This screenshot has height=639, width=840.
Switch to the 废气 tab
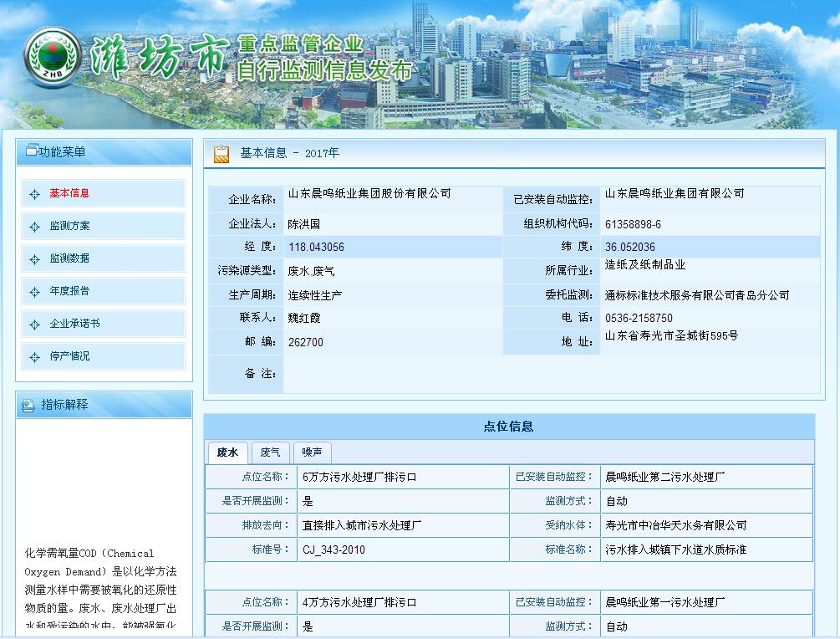[270, 452]
